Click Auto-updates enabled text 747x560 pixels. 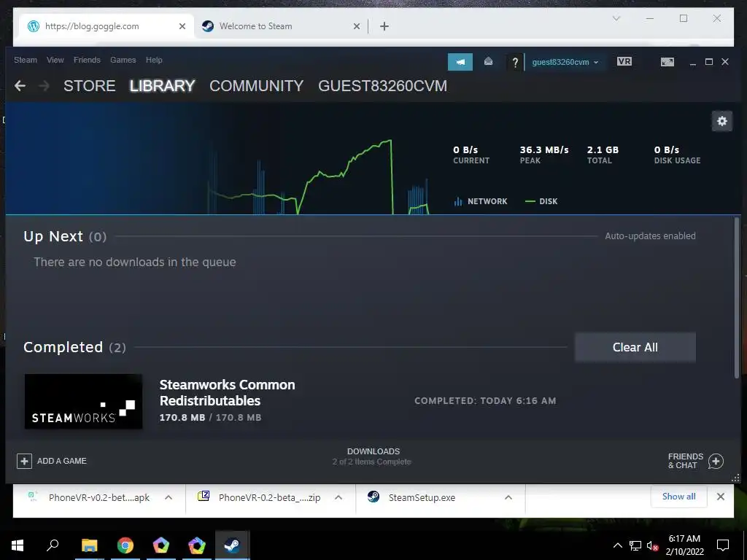click(650, 236)
